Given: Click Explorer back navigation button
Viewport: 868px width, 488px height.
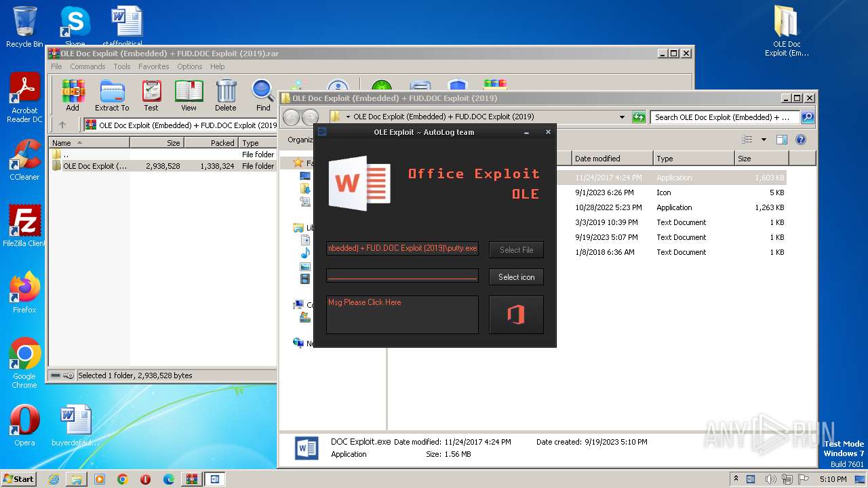Looking at the screenshot, I should click(291, 117).
